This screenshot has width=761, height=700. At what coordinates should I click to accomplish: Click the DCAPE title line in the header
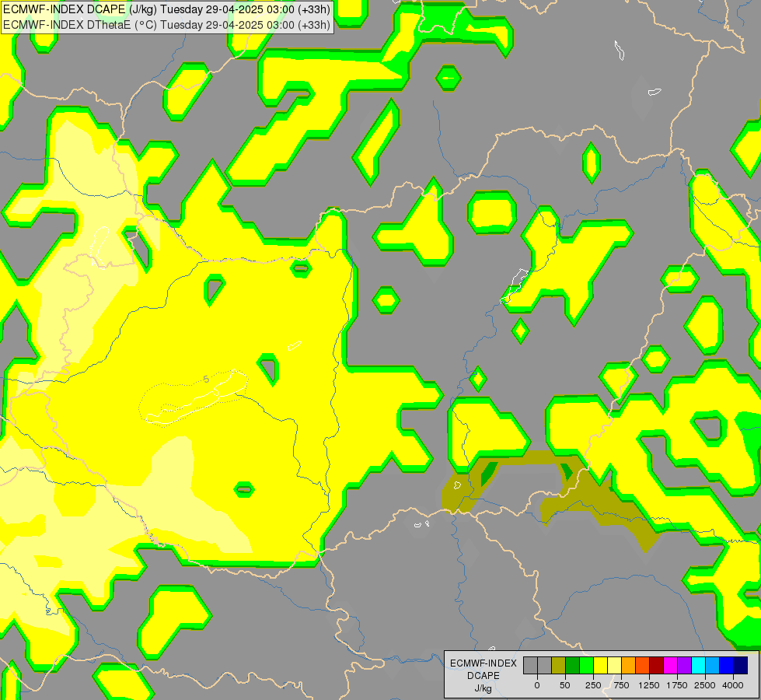[x=167, y=9]
